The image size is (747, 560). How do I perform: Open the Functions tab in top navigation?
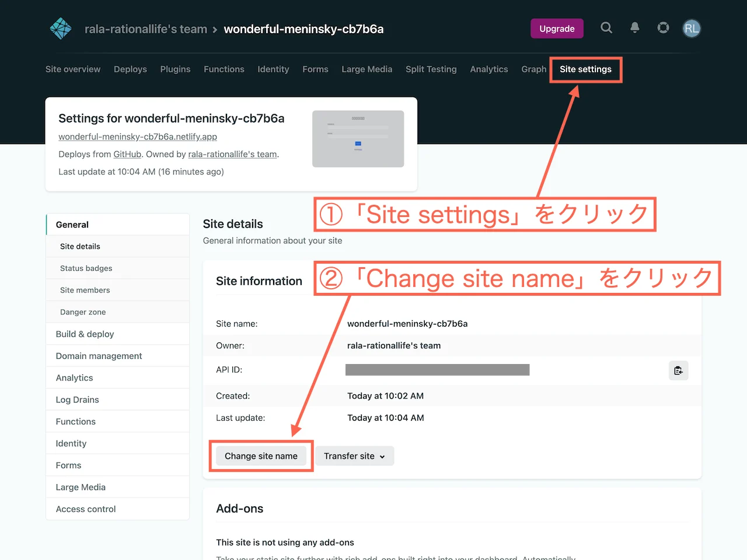(x=224, y=69)
